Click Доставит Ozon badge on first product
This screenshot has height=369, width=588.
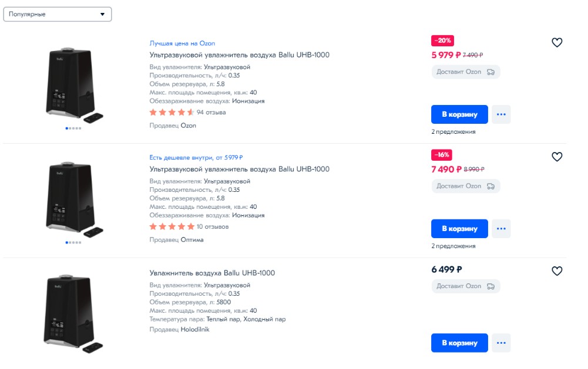pyautogui.click(x=466, y=72)
